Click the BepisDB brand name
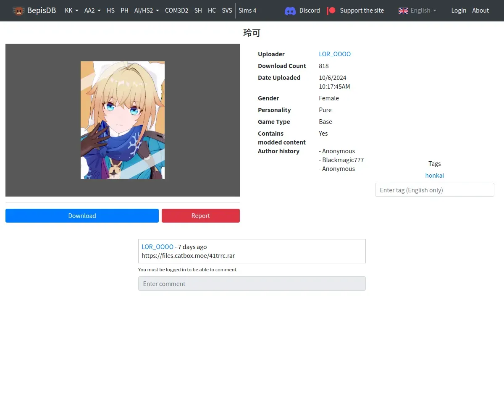This screenshot has height=420, width=504. pos(42,10)
